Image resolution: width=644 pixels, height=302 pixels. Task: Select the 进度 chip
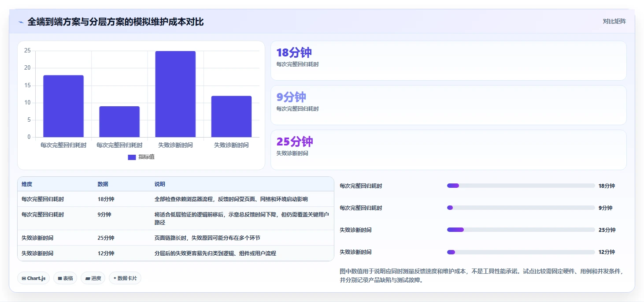(93, 278)
